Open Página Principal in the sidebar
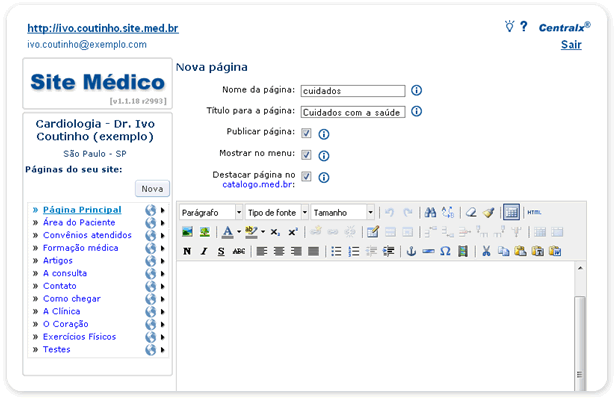Viewport: 615px width, 400px height. 82,209
